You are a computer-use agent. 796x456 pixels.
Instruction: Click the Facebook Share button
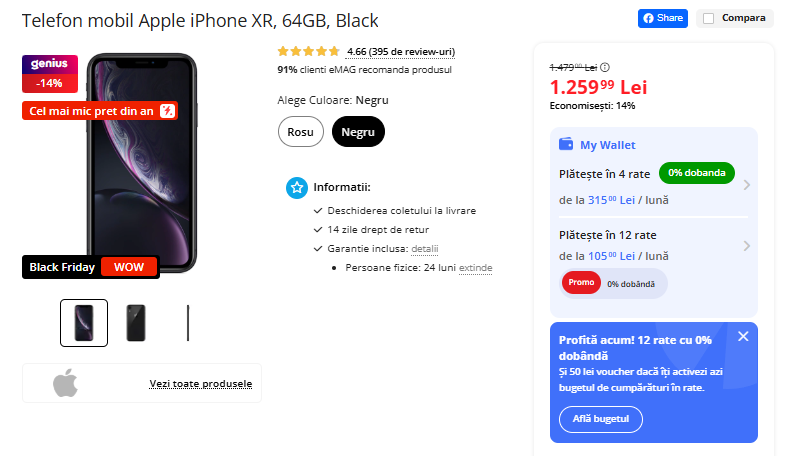tap(663, 18)
